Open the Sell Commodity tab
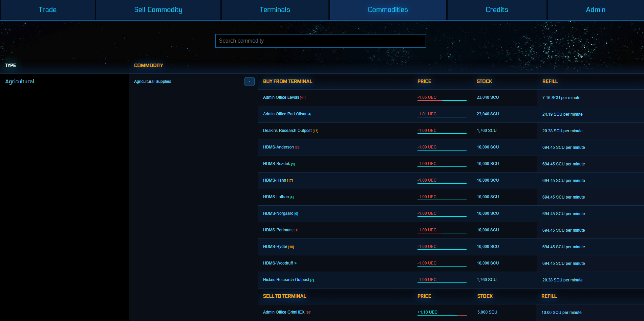 [158, 9]
